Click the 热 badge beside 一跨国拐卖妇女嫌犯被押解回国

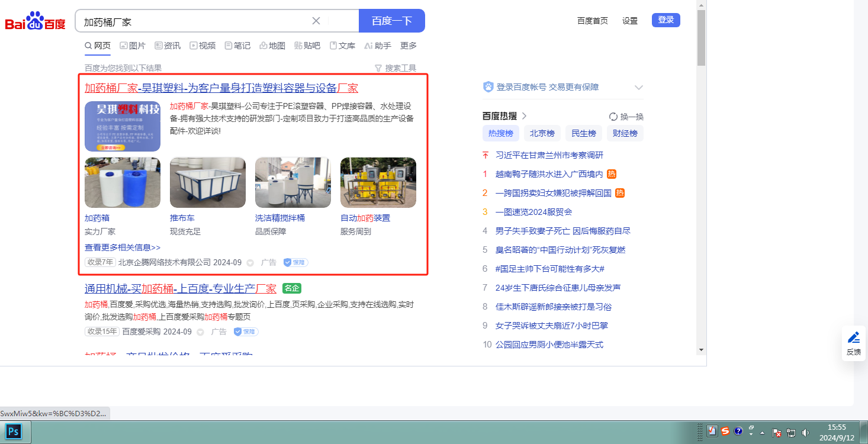[620, 193]
